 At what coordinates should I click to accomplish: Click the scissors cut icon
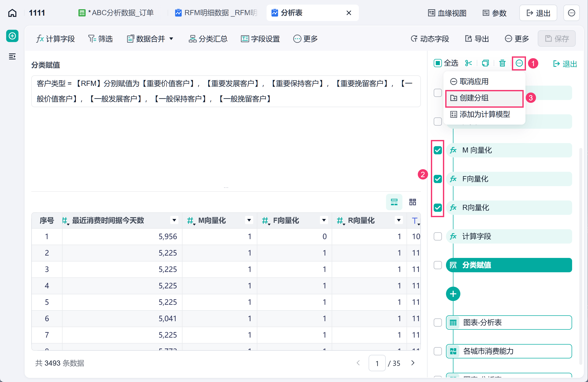(x=469, y=63)
